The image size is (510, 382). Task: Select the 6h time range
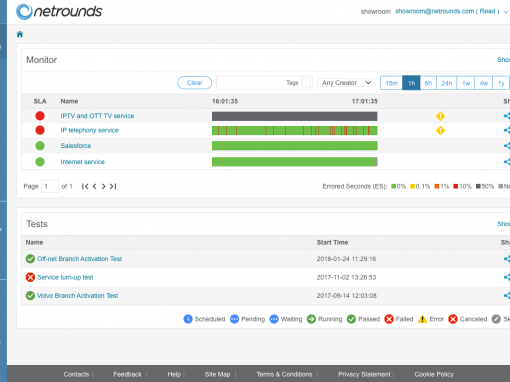(x=428, y=83)
